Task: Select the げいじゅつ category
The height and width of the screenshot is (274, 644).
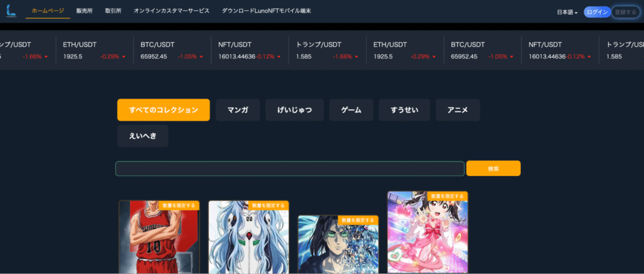Action: point(294,110)
